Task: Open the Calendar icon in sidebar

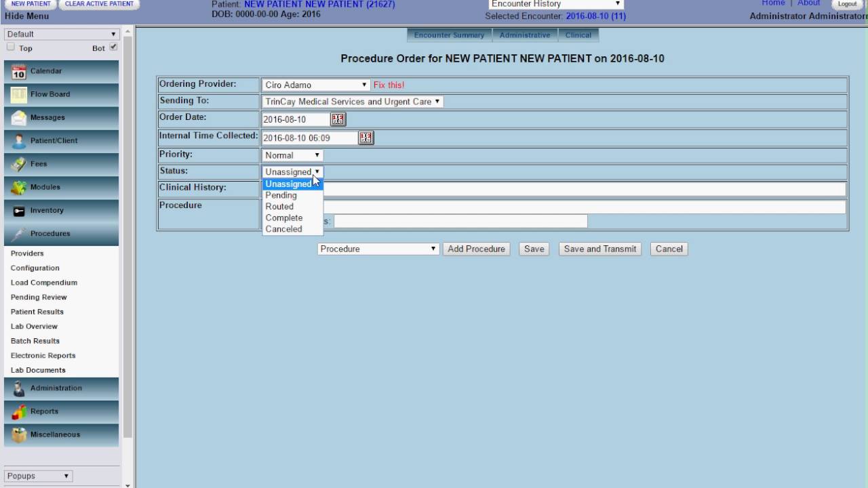Action: click(x=19, y=71)
